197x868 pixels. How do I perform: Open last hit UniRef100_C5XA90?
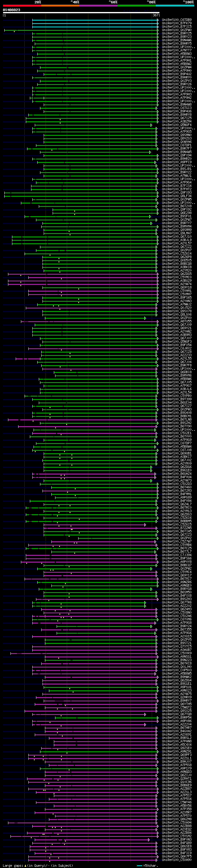pos(177,860)
